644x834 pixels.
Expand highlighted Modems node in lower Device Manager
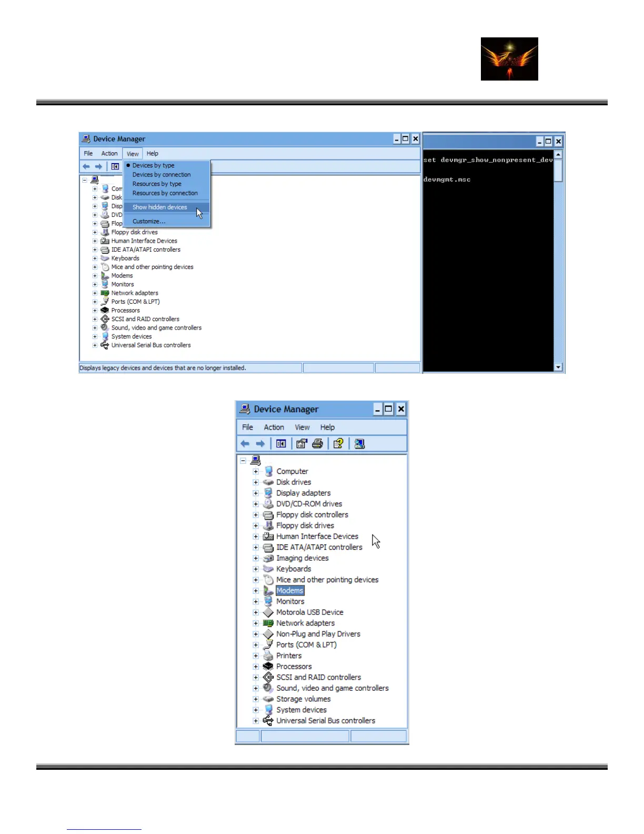click(256, 591)
